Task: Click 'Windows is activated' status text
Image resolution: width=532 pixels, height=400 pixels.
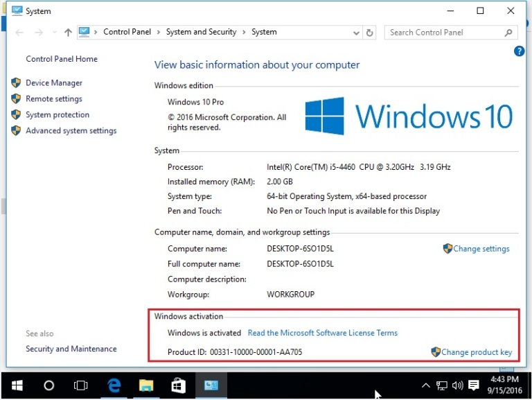Action: coord(204,333)
